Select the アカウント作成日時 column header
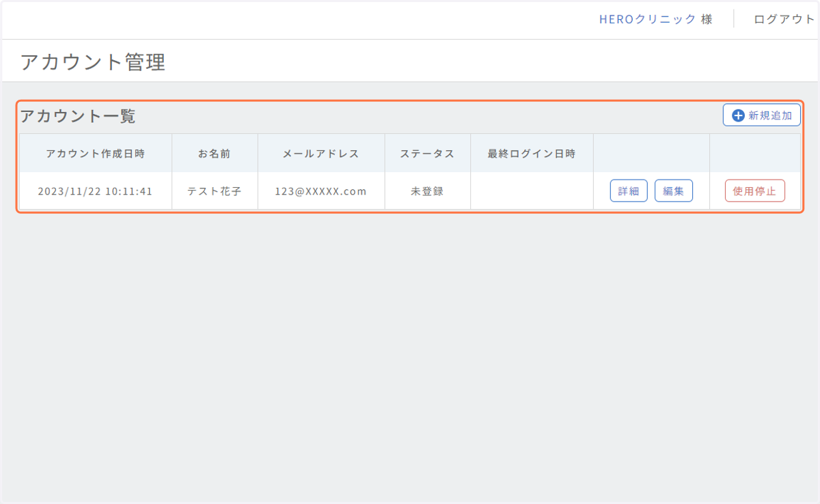 (96, 153)
